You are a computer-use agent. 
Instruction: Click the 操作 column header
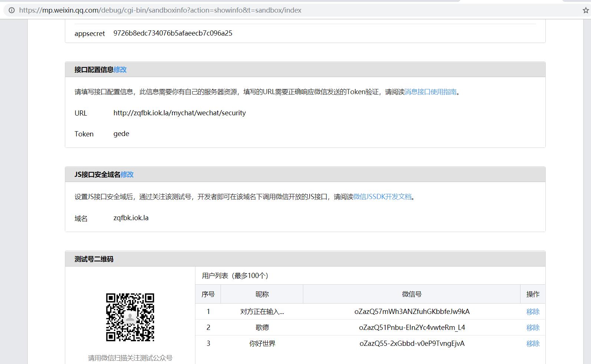[x=533, y=294]
